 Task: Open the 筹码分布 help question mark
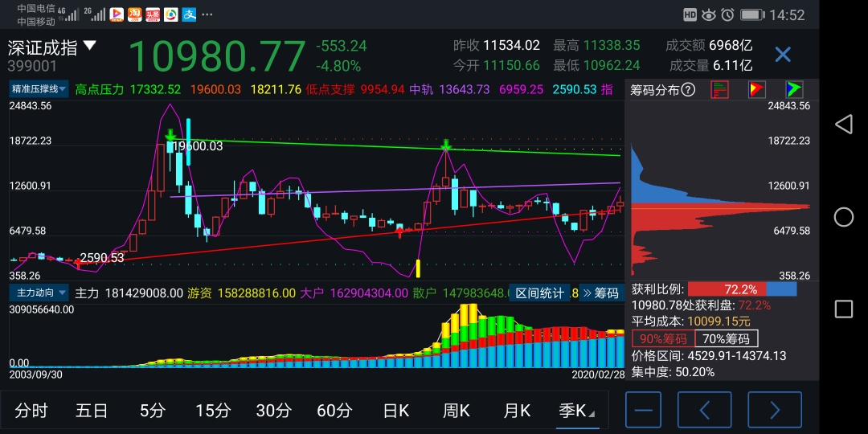click(688, 90)
